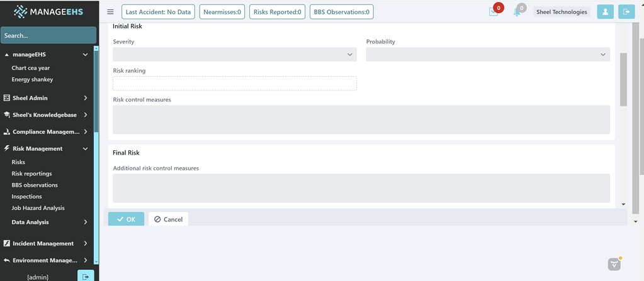Image resolution: width=644 pixels, height=281 pixels.
Task: Click the Risk Management lightning icon
Action: pyautogui.click(x=6, y=148)
